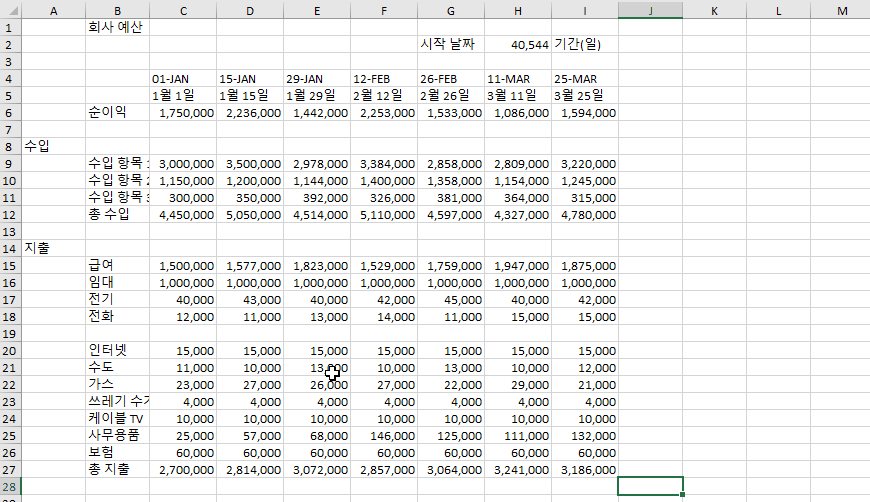Select column J header
The image size is (870, 502).
[650, 11]
